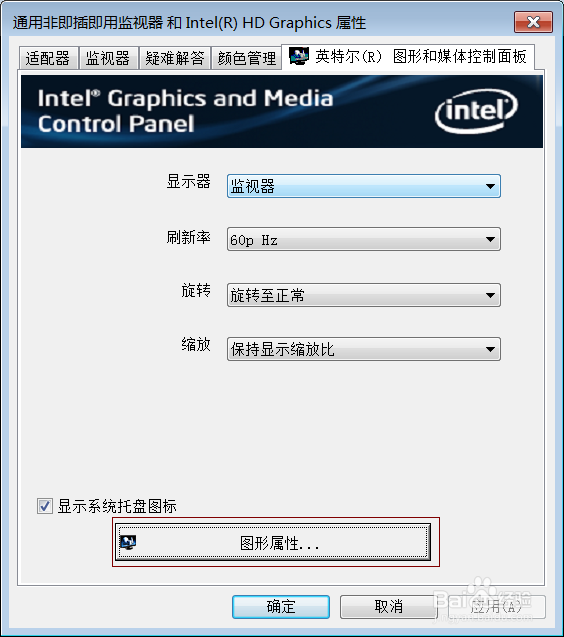Image resolution: width=564 pixels, height=637 pixels.
Task: Switch to the 适配器 tab
Action: [48, 58]
